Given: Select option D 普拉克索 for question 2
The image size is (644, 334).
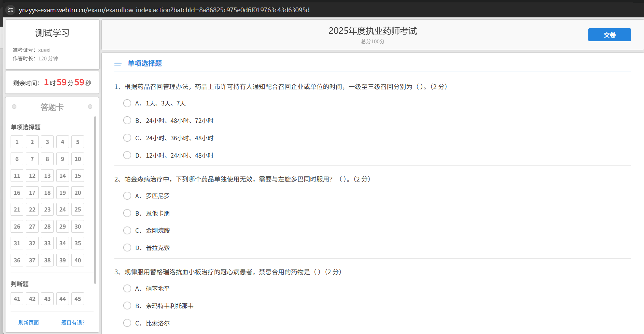Looking at the screenshot, I should (127, 247).
